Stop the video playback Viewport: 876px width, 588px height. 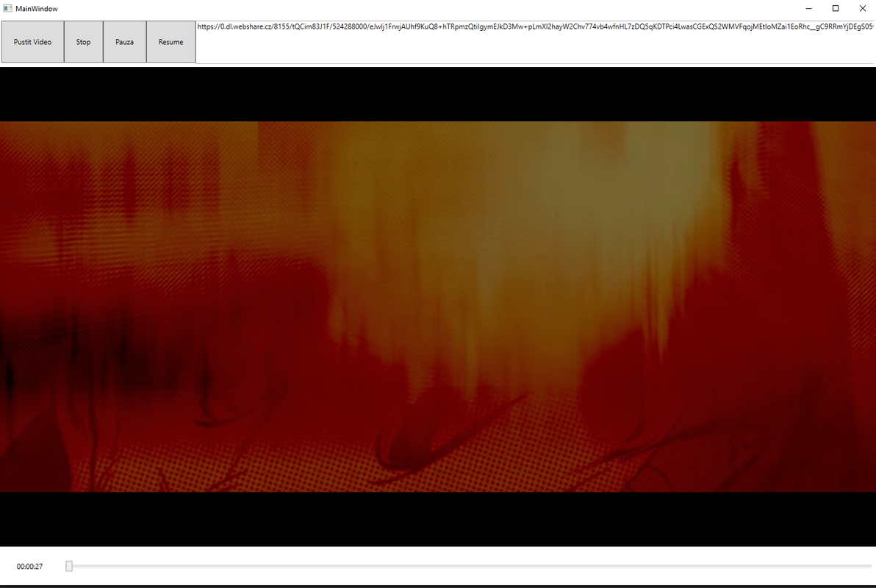point(83,42)
